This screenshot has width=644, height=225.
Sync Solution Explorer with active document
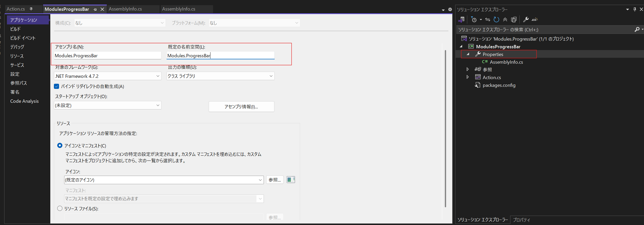(488, 20)
